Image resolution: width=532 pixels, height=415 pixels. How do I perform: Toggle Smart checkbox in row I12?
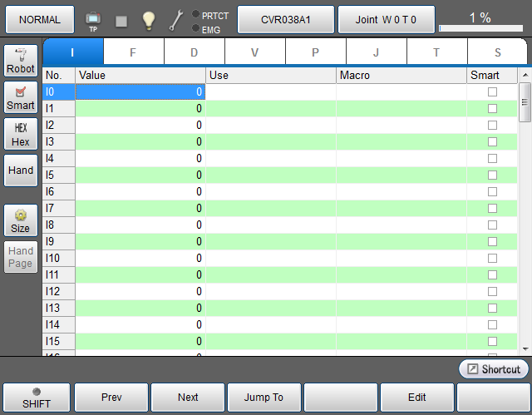coord(492,291)
